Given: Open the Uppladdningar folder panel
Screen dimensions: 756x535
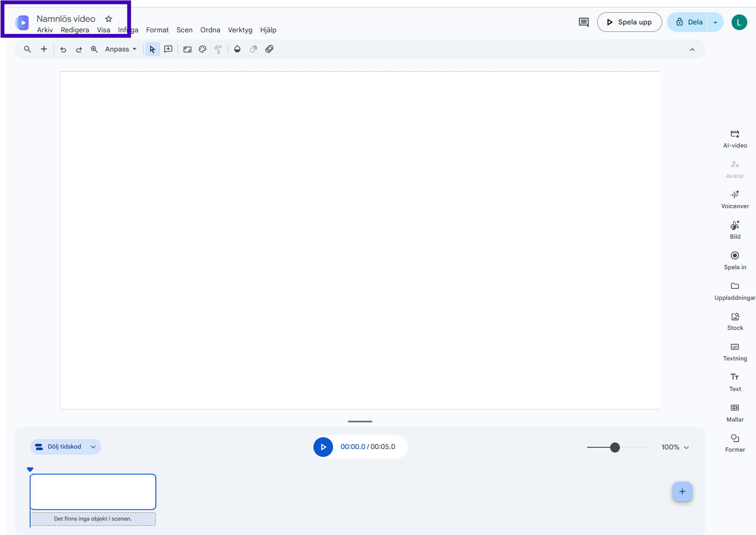Looking at the screenshot, I should click(735, 292).
